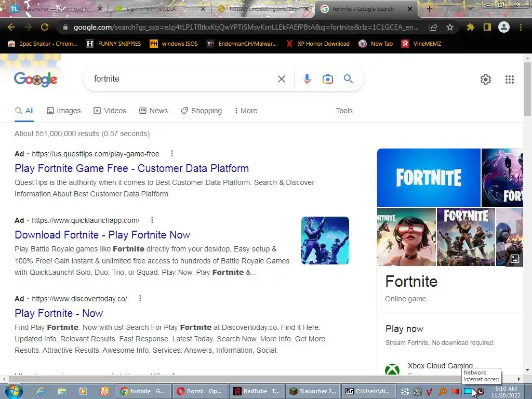Open Windows Explorer folder on taskbar
Viewport: 532px width, 399px height.
[62, 391]
